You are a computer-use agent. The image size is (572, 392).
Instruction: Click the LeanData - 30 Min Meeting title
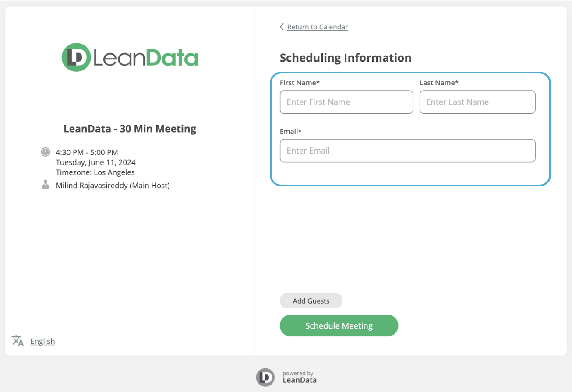130,129
